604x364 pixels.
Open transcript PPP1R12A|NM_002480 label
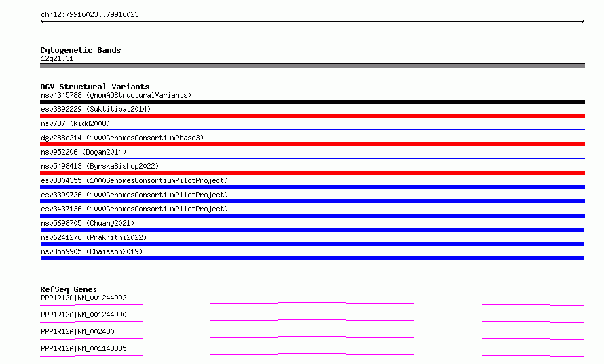click(77, 331)
